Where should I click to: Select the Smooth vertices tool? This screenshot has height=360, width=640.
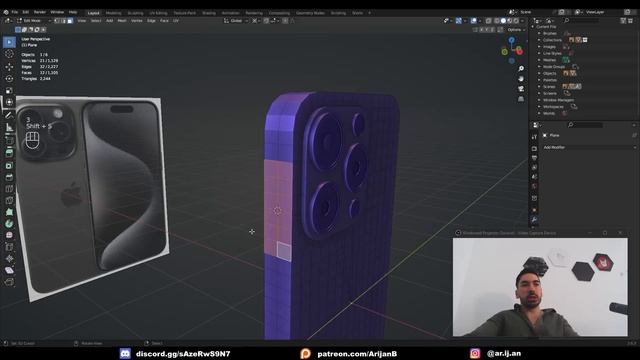click(x=9, y=235)
